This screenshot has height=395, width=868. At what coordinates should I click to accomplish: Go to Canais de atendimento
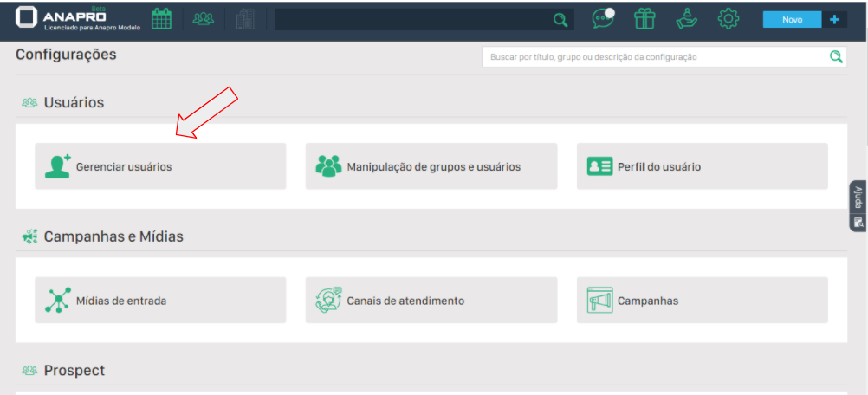point(431,301)
